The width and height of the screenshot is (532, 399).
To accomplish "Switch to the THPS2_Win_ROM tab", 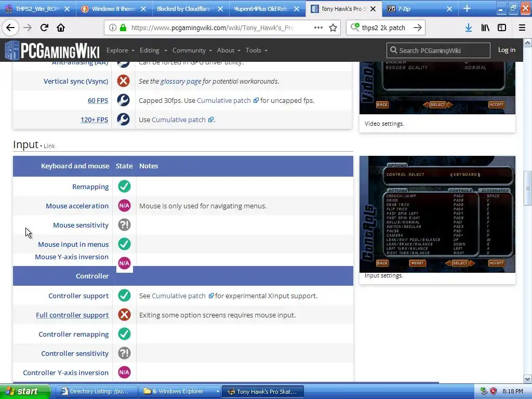I will click(x=38, y=9).
